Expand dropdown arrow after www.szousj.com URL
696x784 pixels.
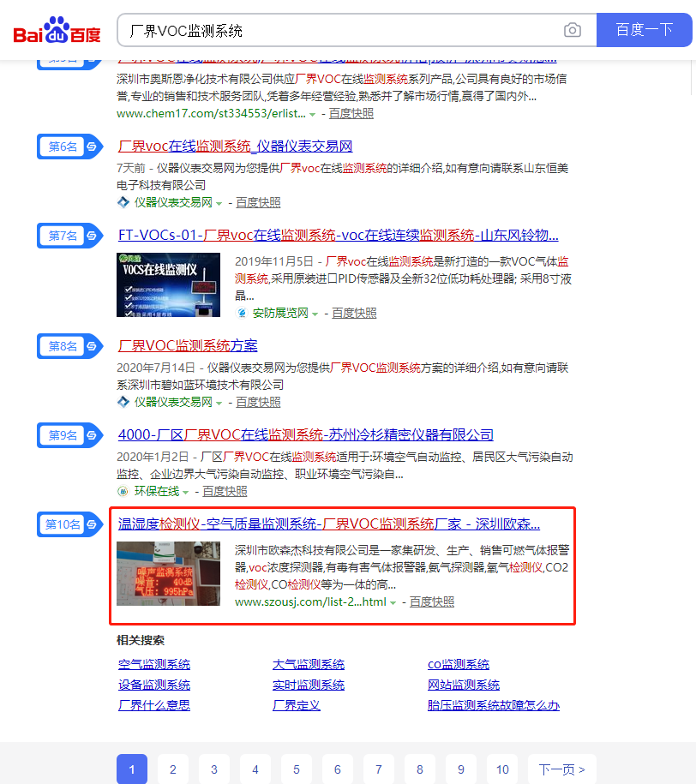point(393,603)
